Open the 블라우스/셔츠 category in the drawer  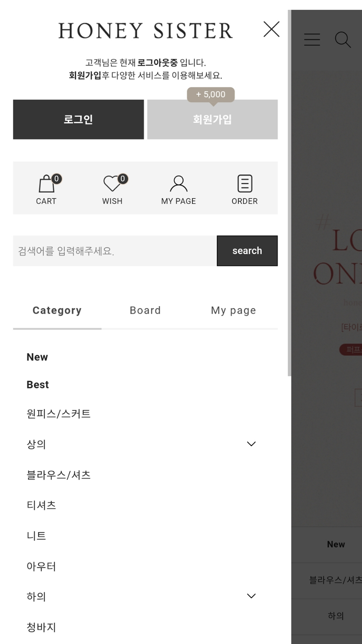tap(59, 475)
